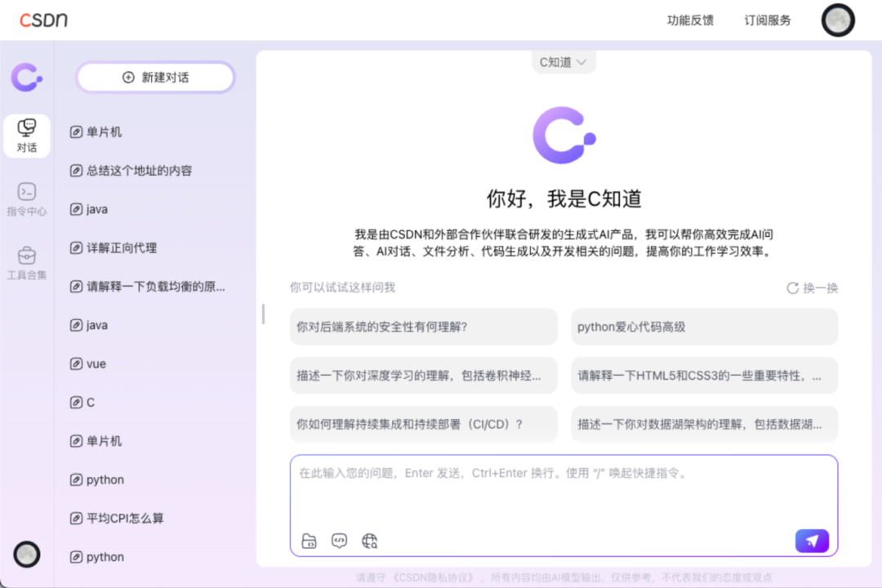Open the C知道 model dropdown
The image size is (882, 588).
coord(563,62)
